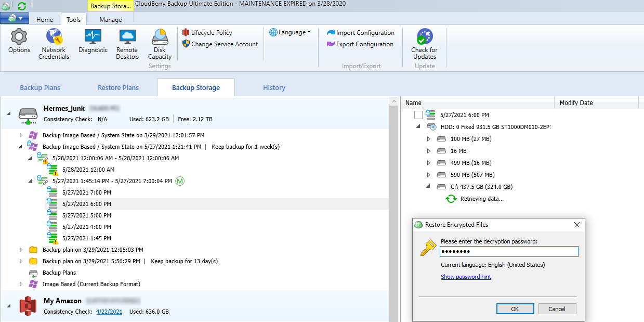Select the 5/27/2021 4:00 PM restore point
The height and width of the screenshot is (322, 644).
tap(87, 227)
